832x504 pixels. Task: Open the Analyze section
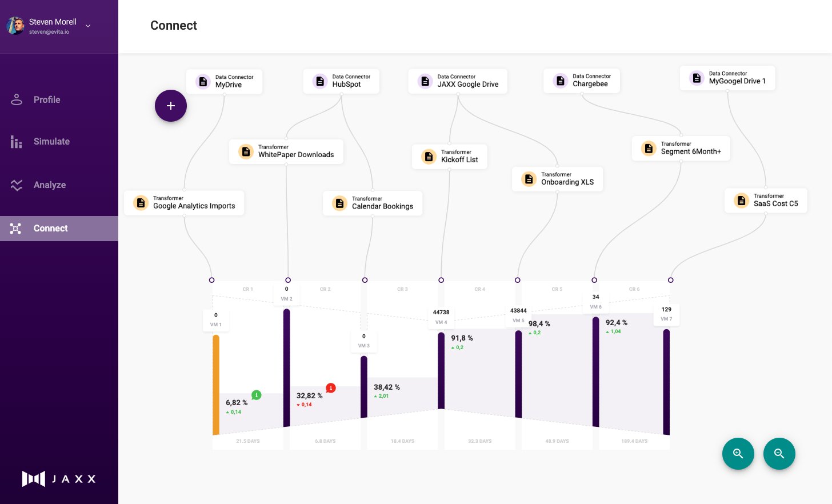[50, 185]
